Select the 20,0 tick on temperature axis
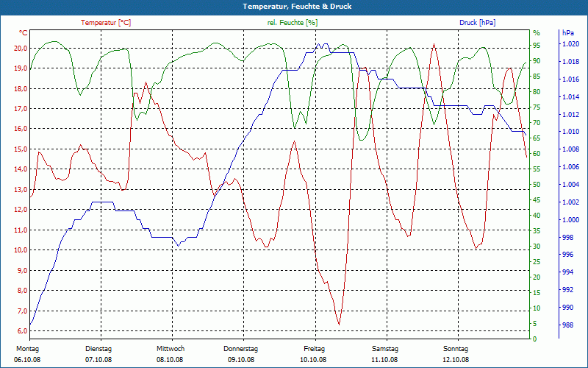 pos(21,48)
